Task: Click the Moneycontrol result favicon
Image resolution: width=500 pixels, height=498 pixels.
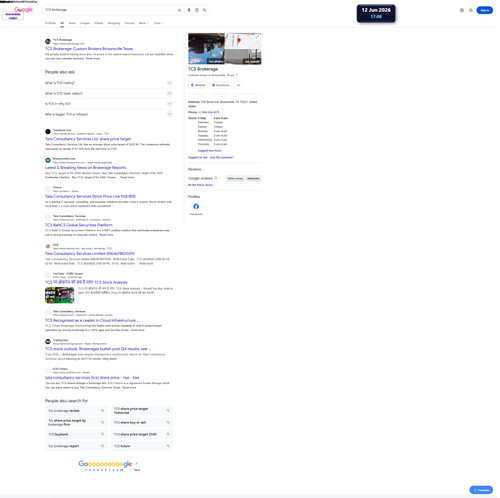Action: click(48, 160)
